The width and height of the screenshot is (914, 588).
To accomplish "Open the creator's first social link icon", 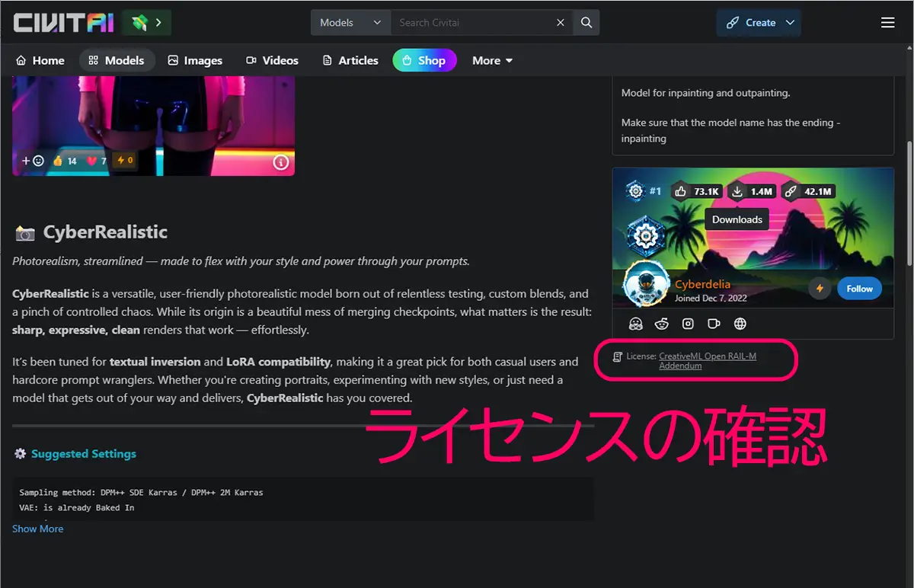I will click(x=636, y=324).
